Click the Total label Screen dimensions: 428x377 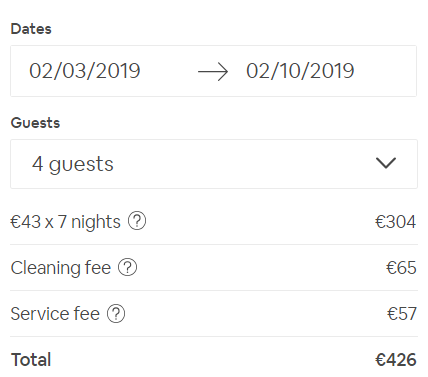pos(31,360)
